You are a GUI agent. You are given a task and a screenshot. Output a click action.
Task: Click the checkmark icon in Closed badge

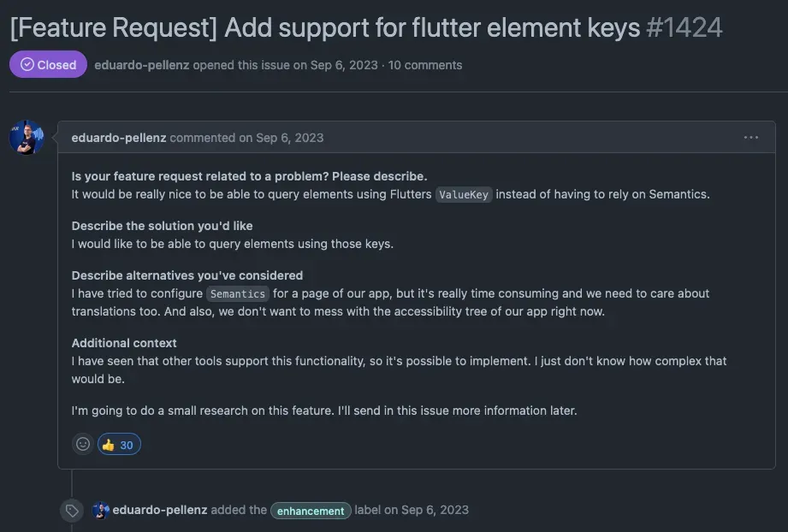click(27, 65)
